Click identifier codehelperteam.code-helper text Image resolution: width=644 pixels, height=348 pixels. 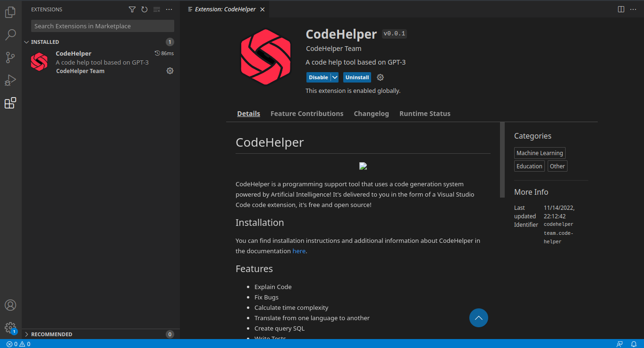pyautogui.click(x=559, y=233)
